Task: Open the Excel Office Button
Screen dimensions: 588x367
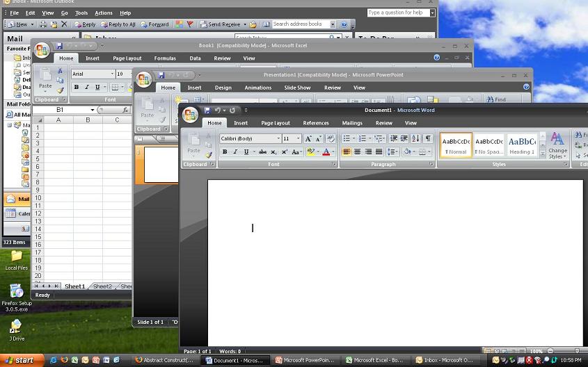Action: 42,50
